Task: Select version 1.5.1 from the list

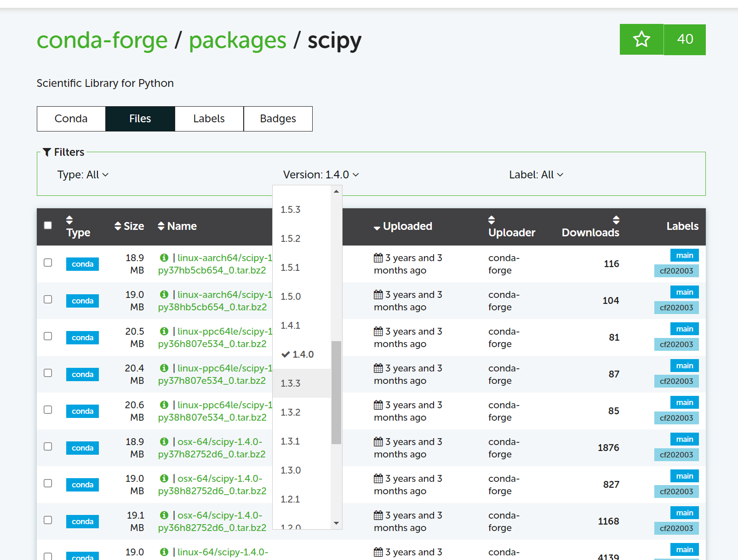Action: pyautogui.click(x=302, y=268)
